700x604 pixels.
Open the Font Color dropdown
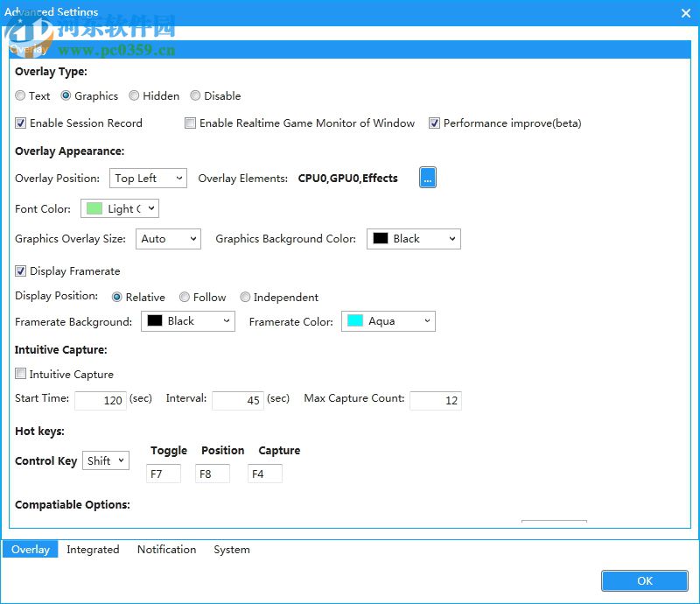pyautogui.click(x=120, y=208)
